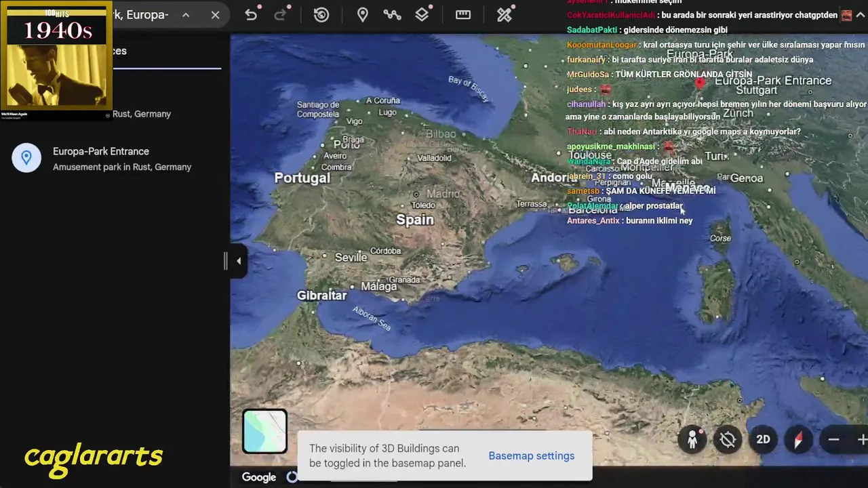Open the Basemap settings link
868x488 pixels.
click(532, 455)
